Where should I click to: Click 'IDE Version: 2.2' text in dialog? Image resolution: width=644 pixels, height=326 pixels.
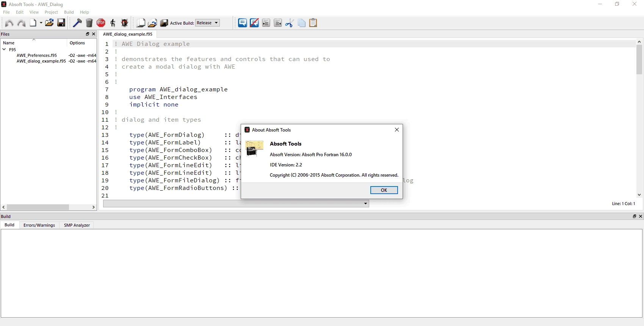pyautogui.click(x=286, y=165)
